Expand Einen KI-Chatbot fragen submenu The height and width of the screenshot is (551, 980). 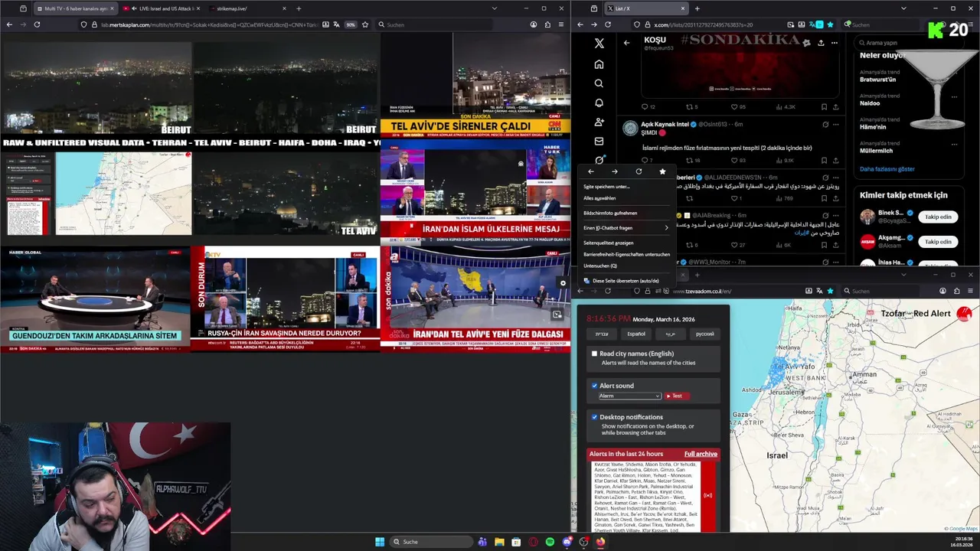pyautogui.click(x=626, y=228)
